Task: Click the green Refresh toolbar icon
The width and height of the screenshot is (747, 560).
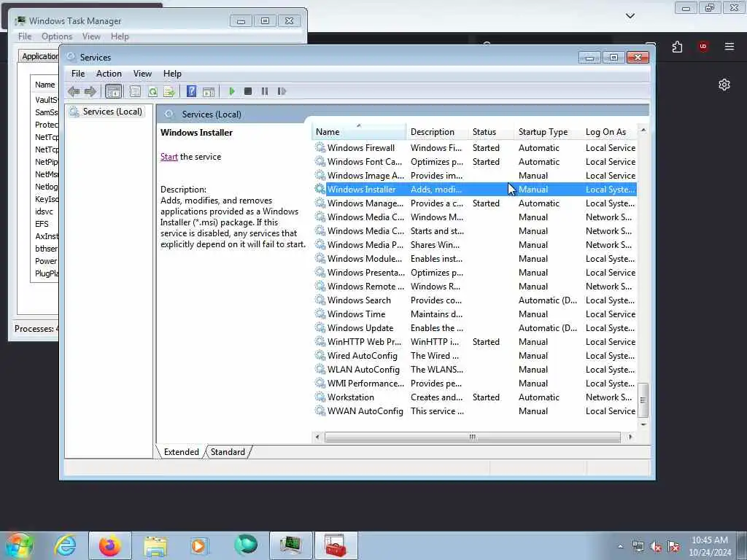Action: pos(152,91)
